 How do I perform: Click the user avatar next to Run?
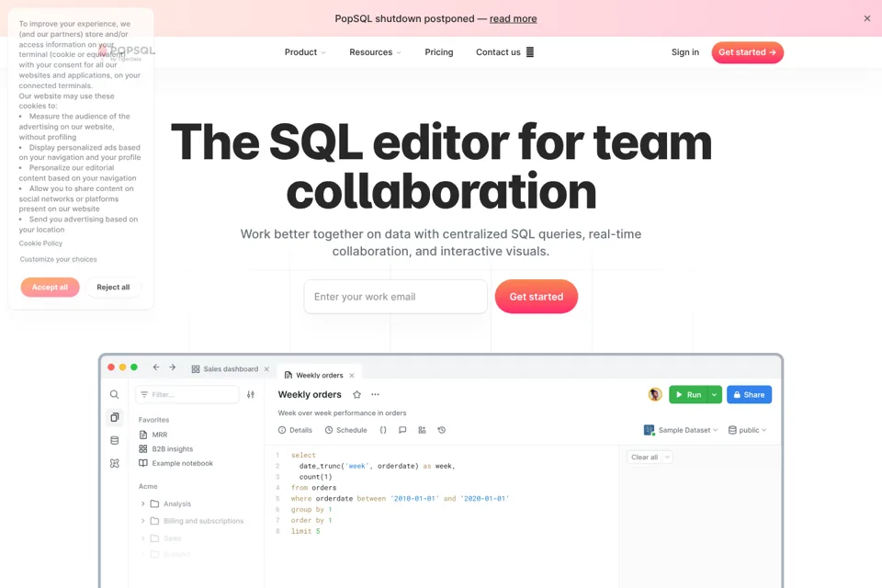(x=655, y=394)
